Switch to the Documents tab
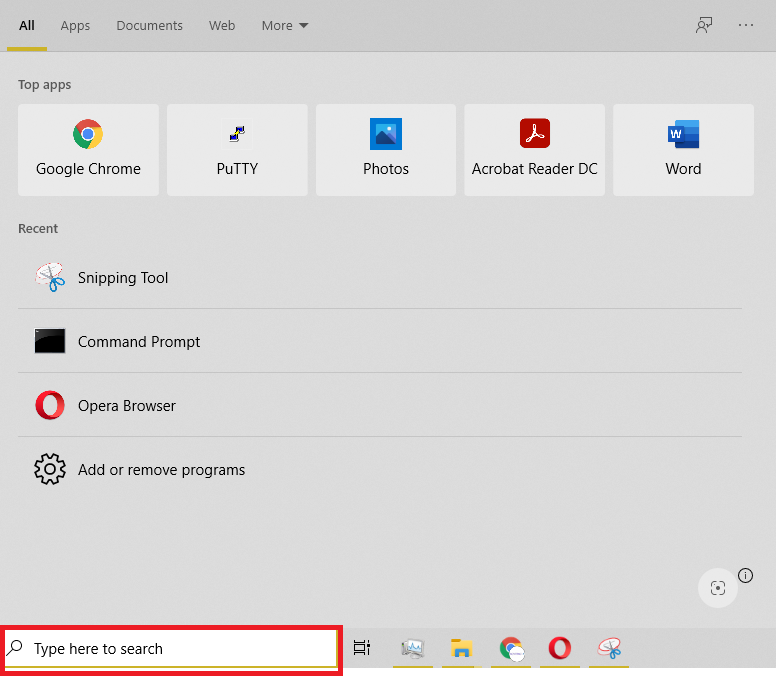Viewport: 776px width, 678px height. point(149,25)
